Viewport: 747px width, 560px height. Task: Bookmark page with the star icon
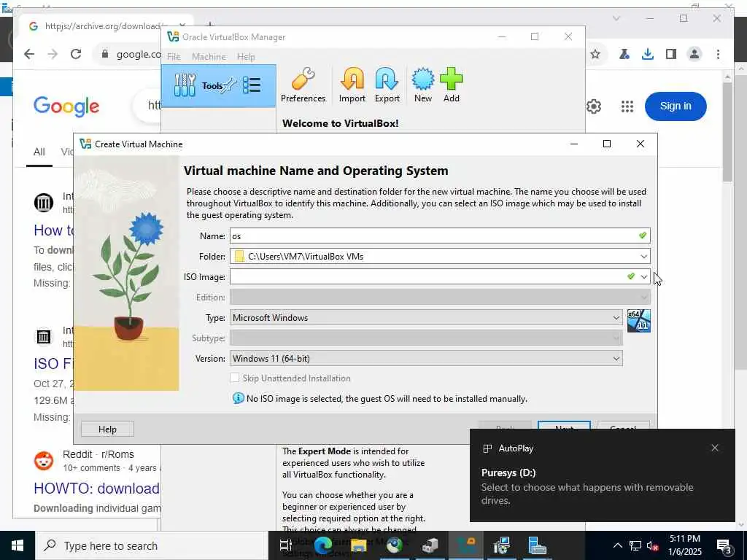pos(595,54)
